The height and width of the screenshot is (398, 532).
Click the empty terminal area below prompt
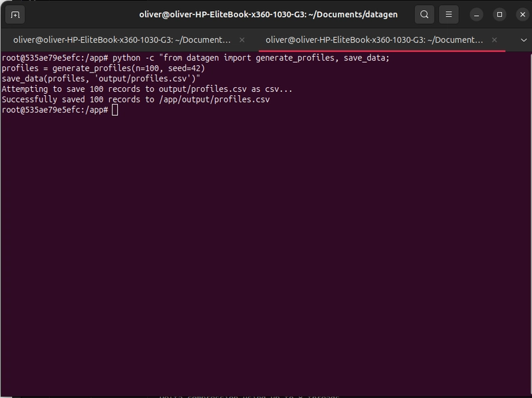pyautogui.click(x=266, y=253)
